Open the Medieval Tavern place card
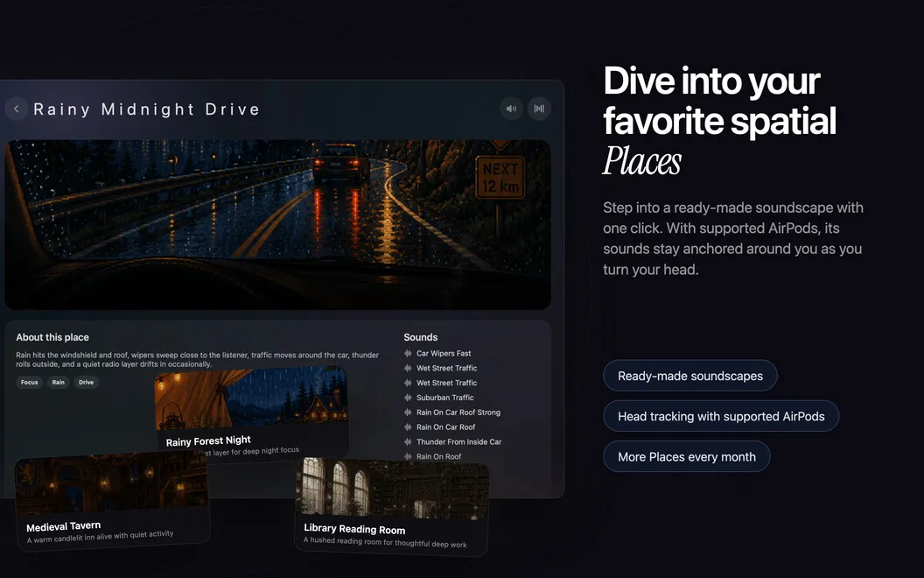Screen dimensions: 924x578 click(x=112, y=501)
